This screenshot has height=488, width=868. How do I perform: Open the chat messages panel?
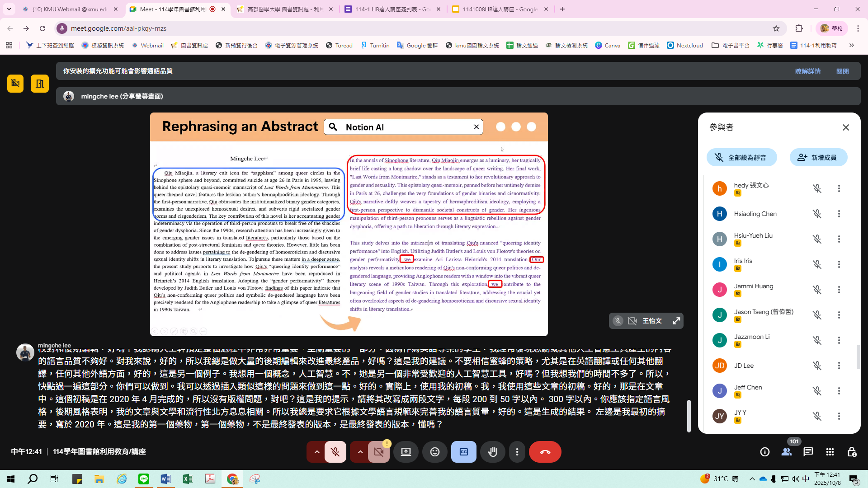point(808,452)
